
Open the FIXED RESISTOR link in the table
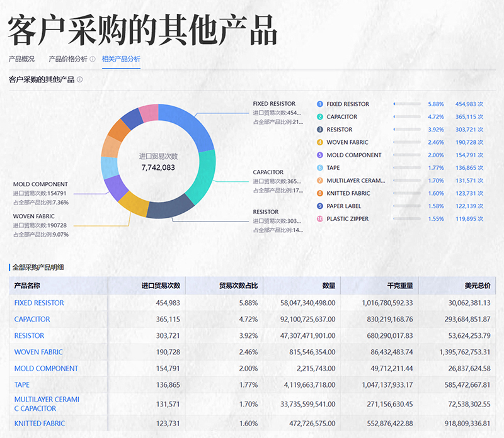(38, 303)
